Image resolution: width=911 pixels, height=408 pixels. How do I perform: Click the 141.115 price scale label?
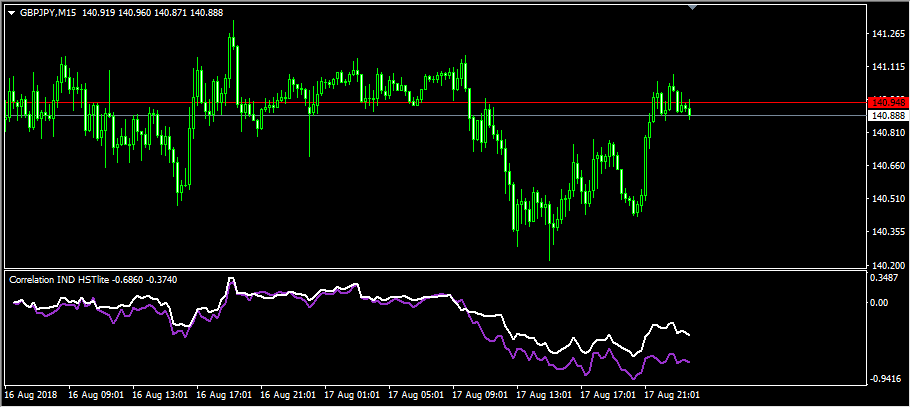tap(888, 67)
